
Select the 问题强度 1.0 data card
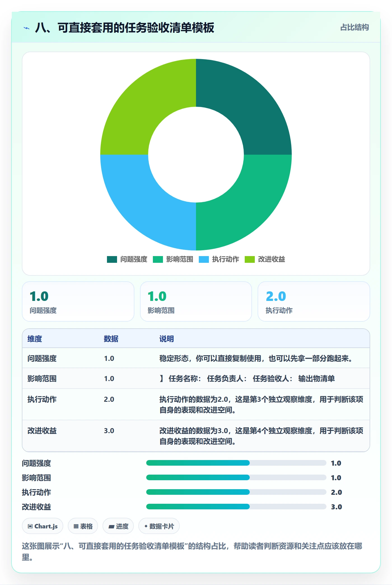click(78, 301)
